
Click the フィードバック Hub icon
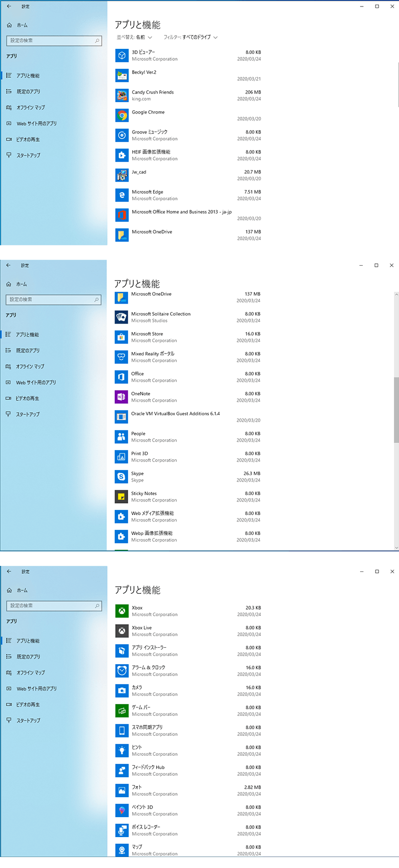(122, 770)
